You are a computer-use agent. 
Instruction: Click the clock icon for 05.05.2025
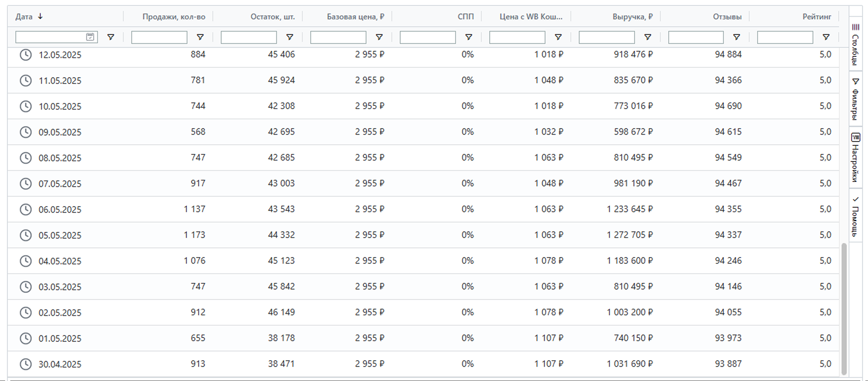[26, 235]
